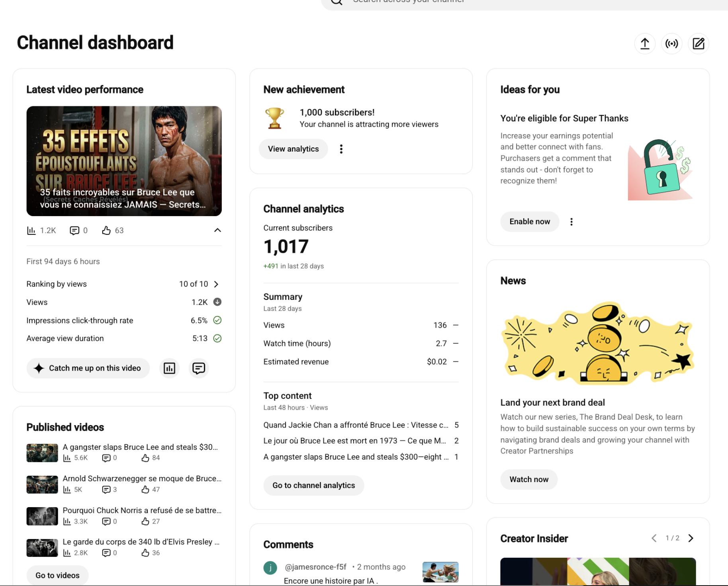Click the search magnifier icon
Viewport: 728px width, 586px height.
[337, 2]
